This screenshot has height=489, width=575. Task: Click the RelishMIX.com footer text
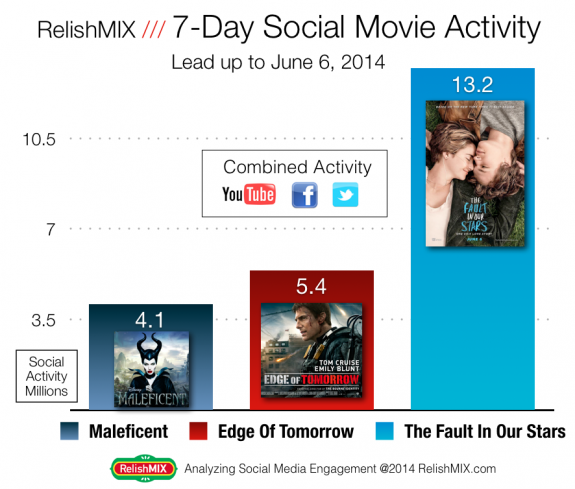pyautogui.click(x=457, y=468)
